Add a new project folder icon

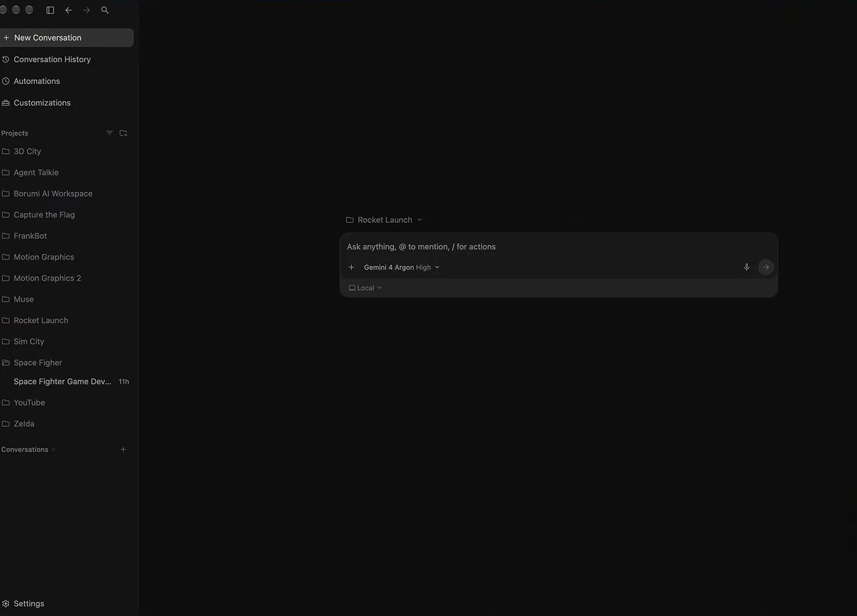click(123, 133)
